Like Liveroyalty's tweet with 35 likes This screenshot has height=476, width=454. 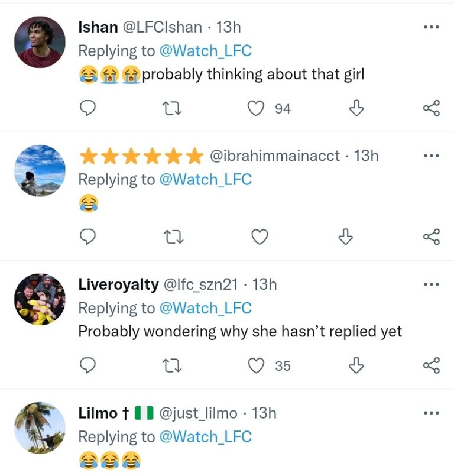pos(255,366)
